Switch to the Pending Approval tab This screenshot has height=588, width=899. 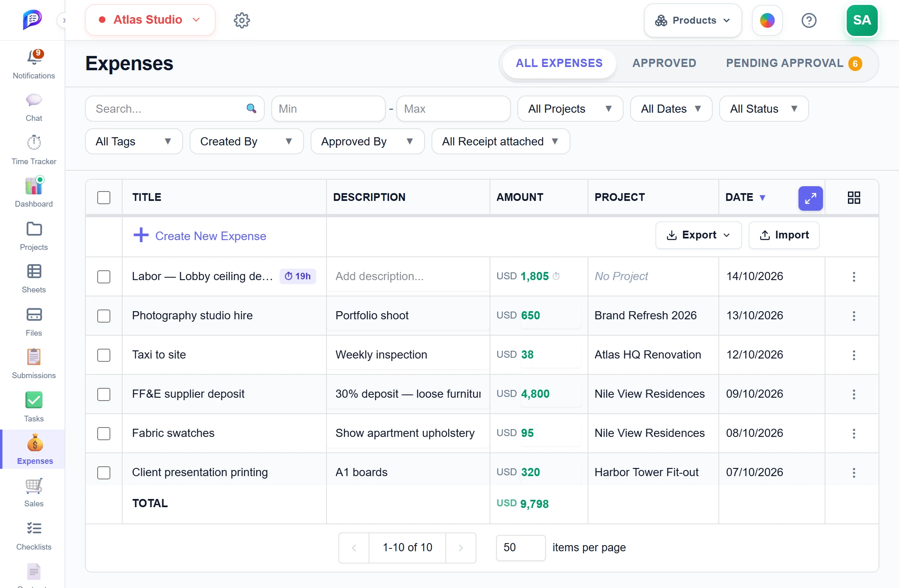pos(794,63)
